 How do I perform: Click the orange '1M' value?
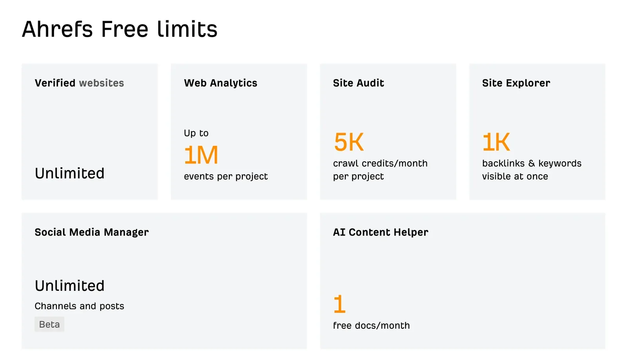coord(201,155)
